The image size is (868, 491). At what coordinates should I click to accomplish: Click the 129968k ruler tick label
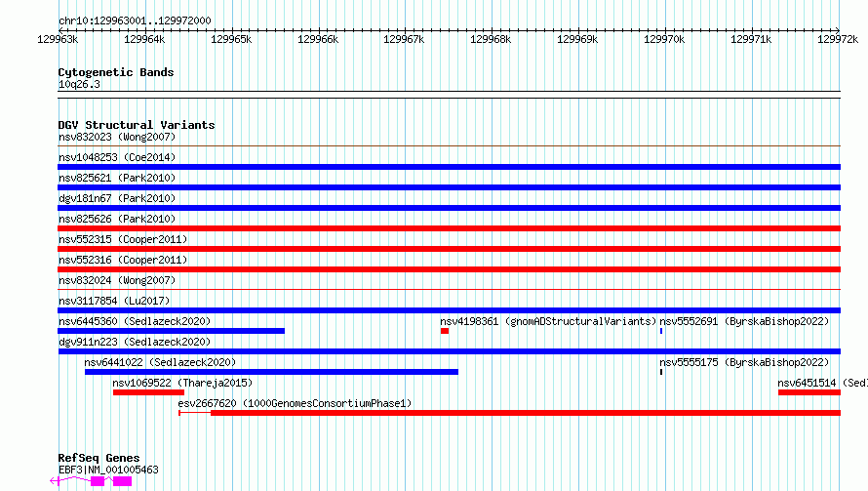pyautogui.click(x=491, y=39)
